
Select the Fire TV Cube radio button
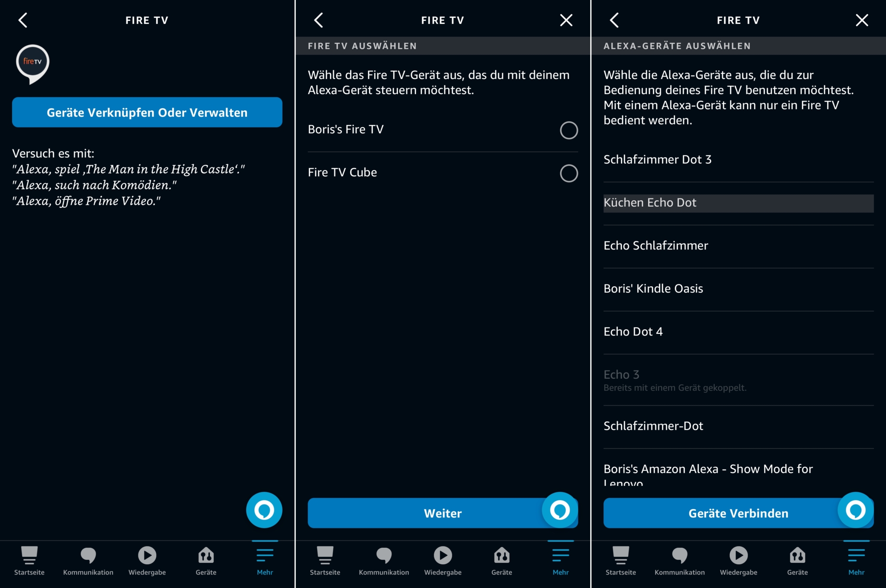tap(568, 173)
